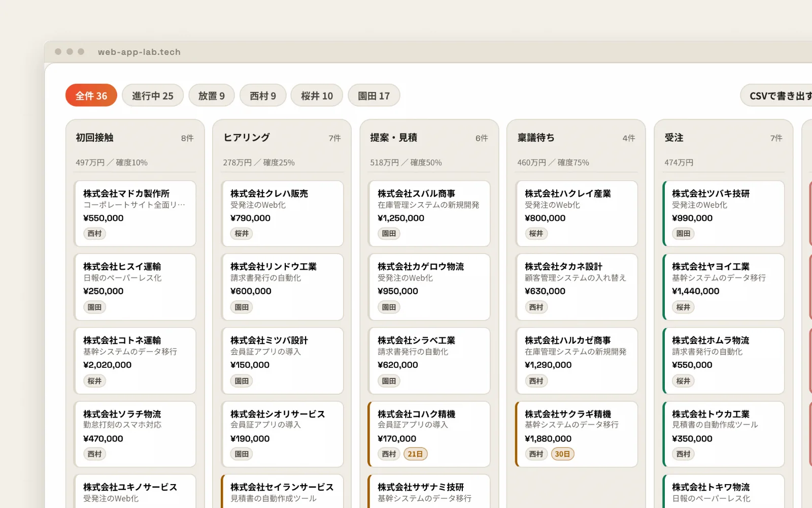Click the 初回接触 column heading
The width and height of the screenshot is (812, 508).
tap(95, 138)
